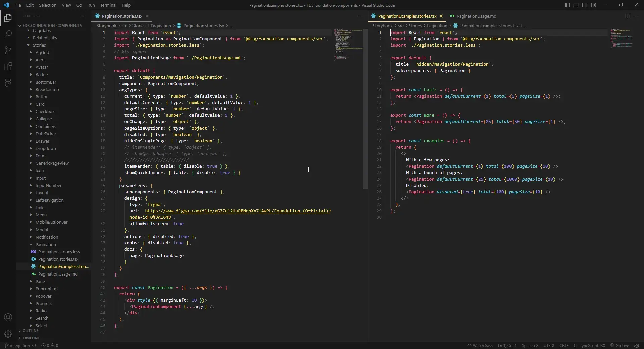Open the Search view in activity bar

point(8,34)
